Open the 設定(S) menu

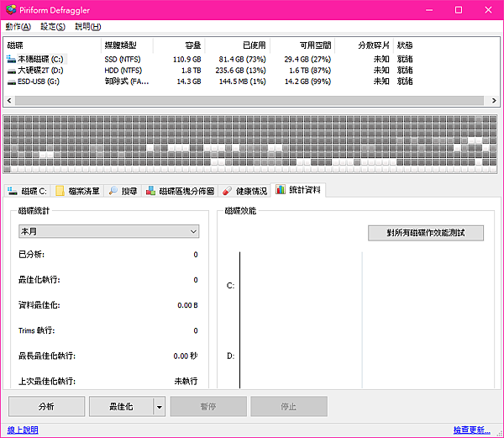tap(53, 27)
